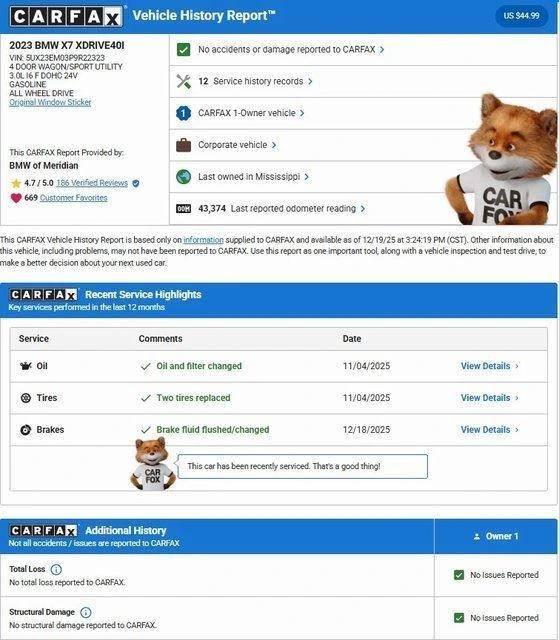Click the US $44.99 price button
The width and height of the screenshot is (559, 640).
(x=521, y=16)
